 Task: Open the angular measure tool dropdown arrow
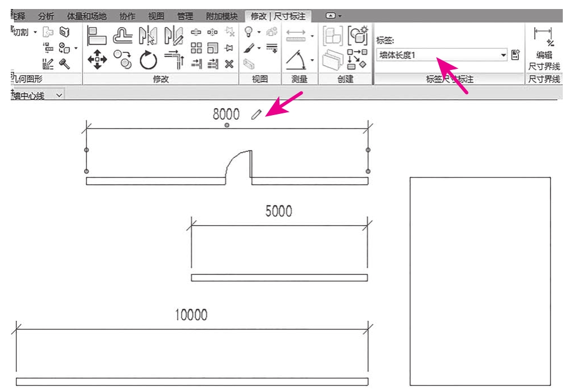pos(313,60)
